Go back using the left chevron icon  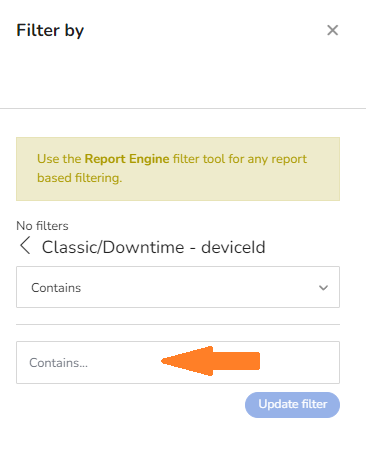click(25, 246)
